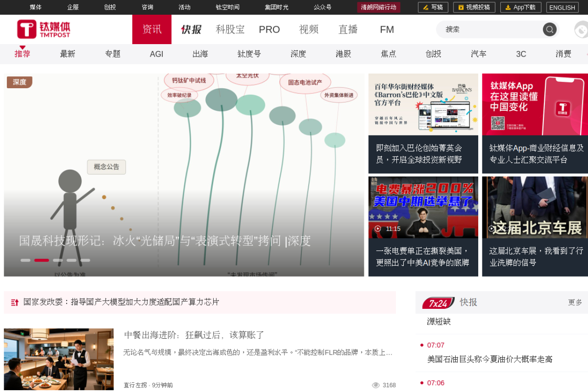Select the 钛度号 category
588x392 pixels.
click(x=249, y=54)
